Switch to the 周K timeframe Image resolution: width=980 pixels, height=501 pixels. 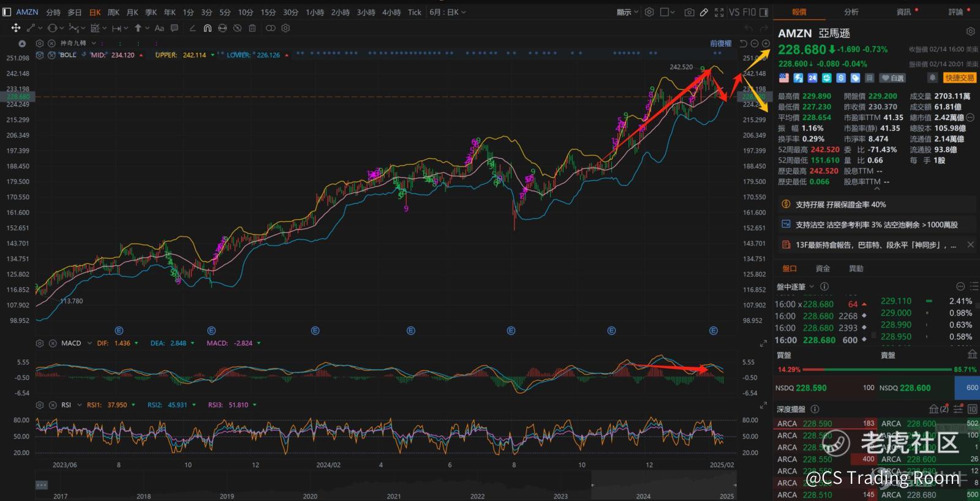[113, 12]
